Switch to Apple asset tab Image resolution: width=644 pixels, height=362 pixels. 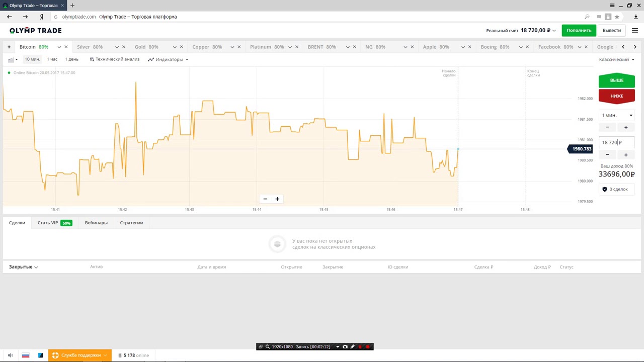pos(436,47)
